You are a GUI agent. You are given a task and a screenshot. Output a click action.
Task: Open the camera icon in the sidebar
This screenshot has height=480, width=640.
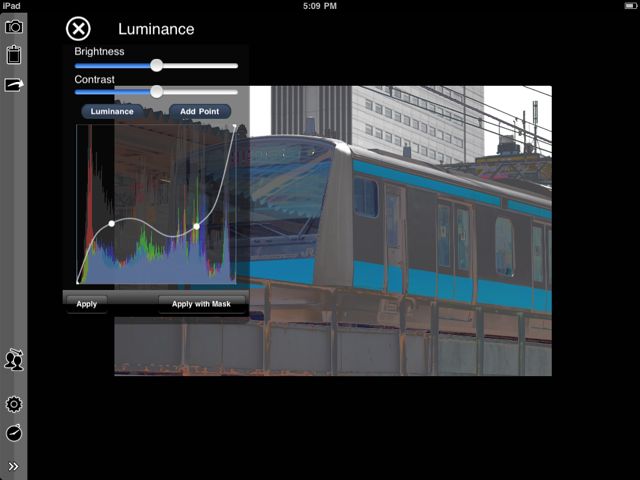click(x=14, y=27)
